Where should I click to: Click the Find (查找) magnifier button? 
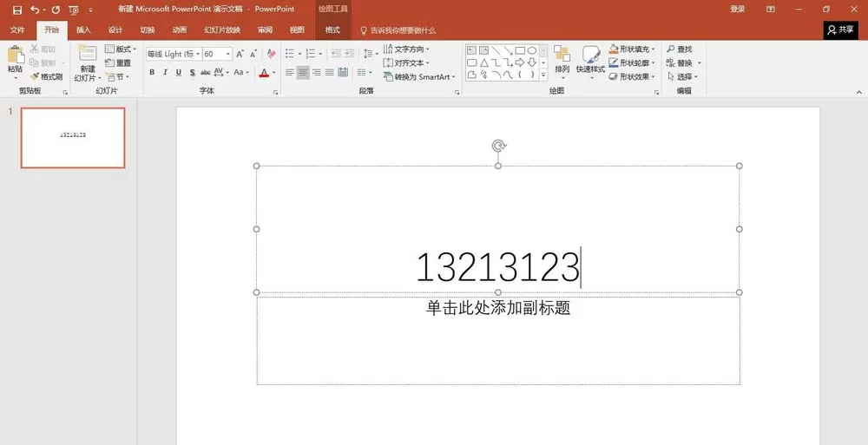coord(680,49)
